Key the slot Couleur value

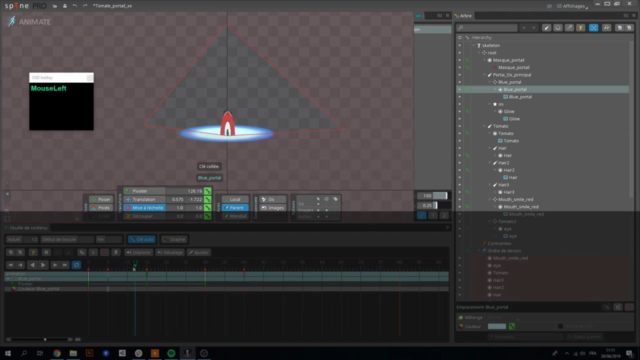[511, 326]
